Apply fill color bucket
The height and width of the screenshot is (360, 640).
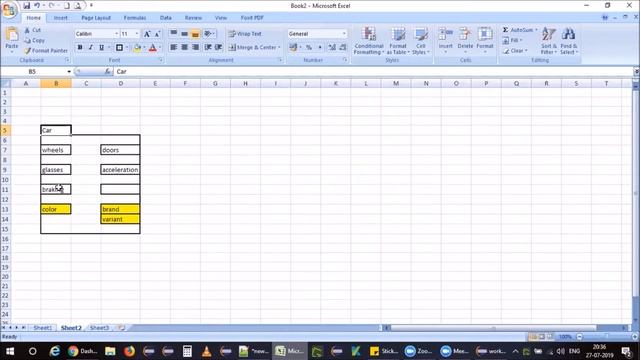point(138,47)
